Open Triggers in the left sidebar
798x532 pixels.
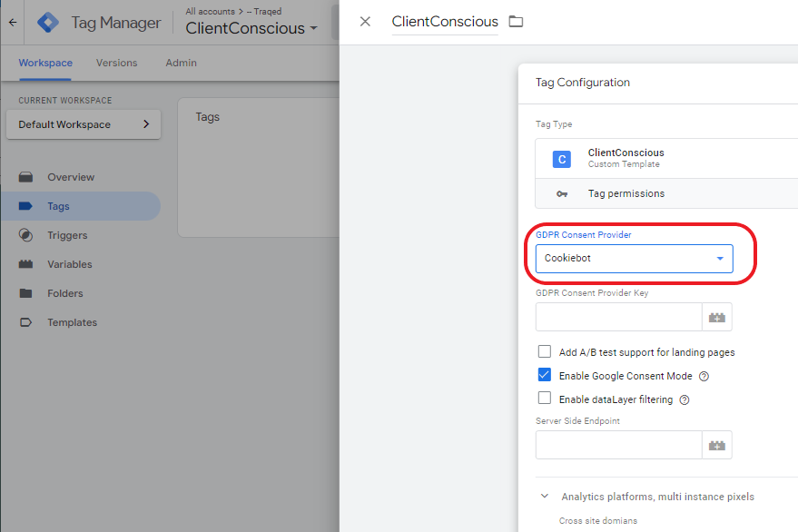[x=67, y=235]
